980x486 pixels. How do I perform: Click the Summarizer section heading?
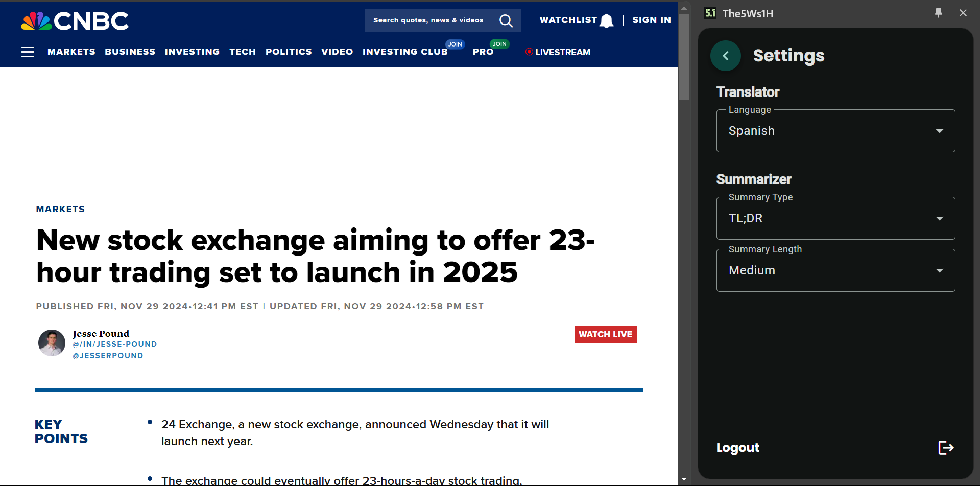tap(754, 179)
